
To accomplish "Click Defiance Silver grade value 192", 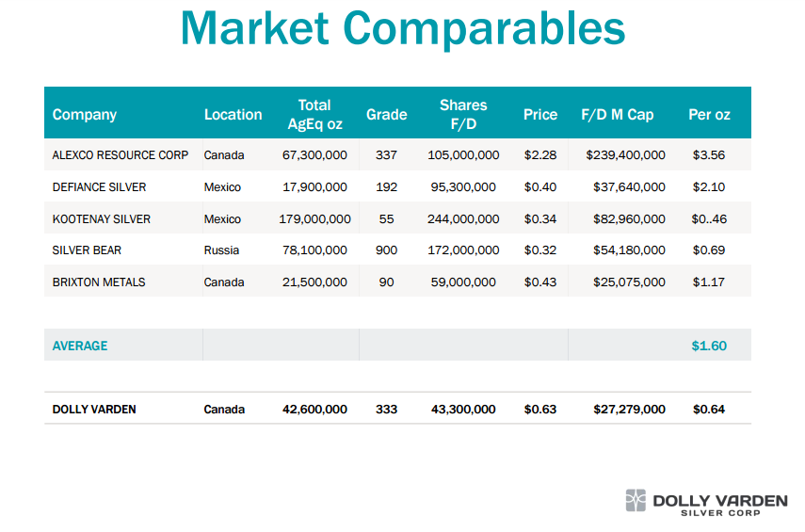I will (x=387, y=187).
